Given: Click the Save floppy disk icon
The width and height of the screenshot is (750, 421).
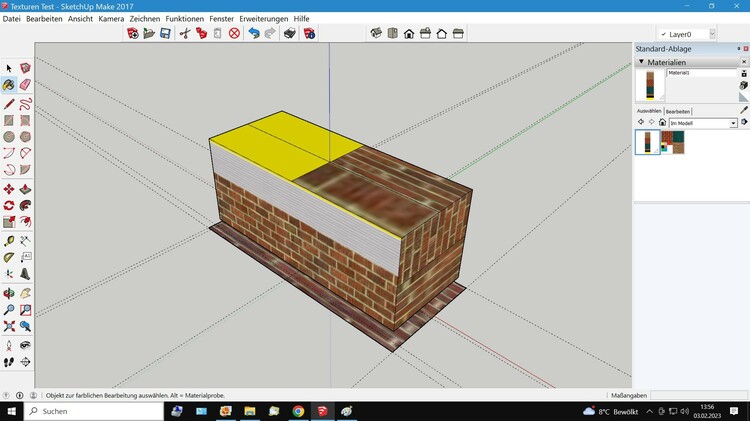Looking at the screenshot, I should [165, 33].
